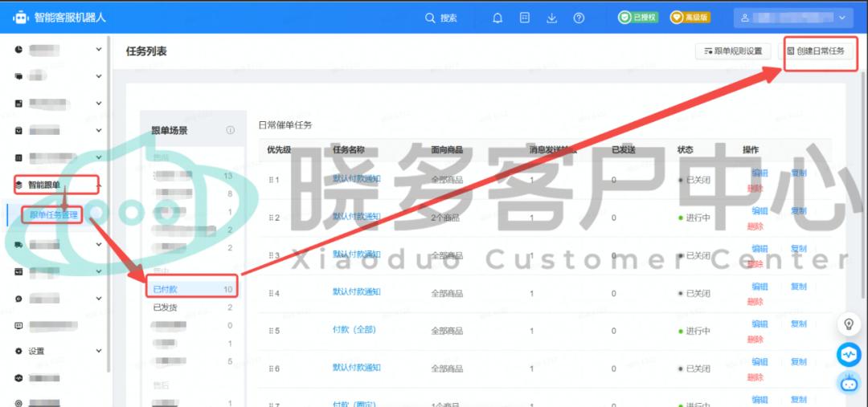The image size is (868, 407).
Task: Click the 优先级 column header
Action: pos(279,150)
